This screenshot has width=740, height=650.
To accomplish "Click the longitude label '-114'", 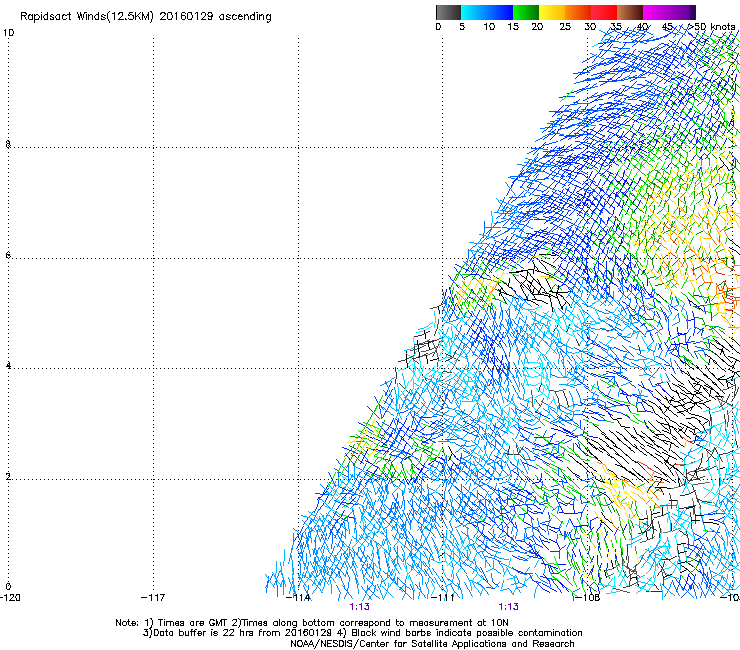I will (299, 598).
